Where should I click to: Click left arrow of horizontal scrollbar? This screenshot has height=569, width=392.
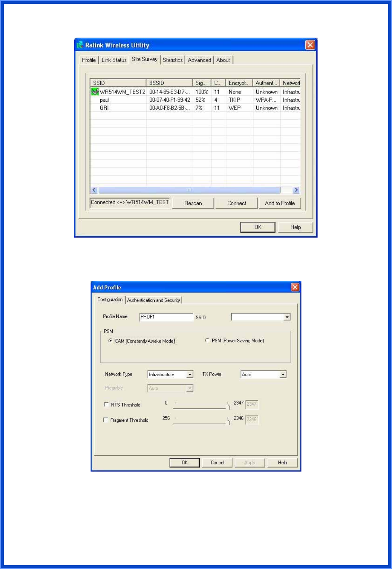click(94, 190)
